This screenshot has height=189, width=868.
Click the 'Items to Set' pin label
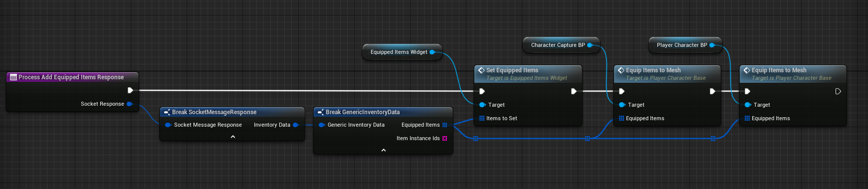[x=502, y=118]
